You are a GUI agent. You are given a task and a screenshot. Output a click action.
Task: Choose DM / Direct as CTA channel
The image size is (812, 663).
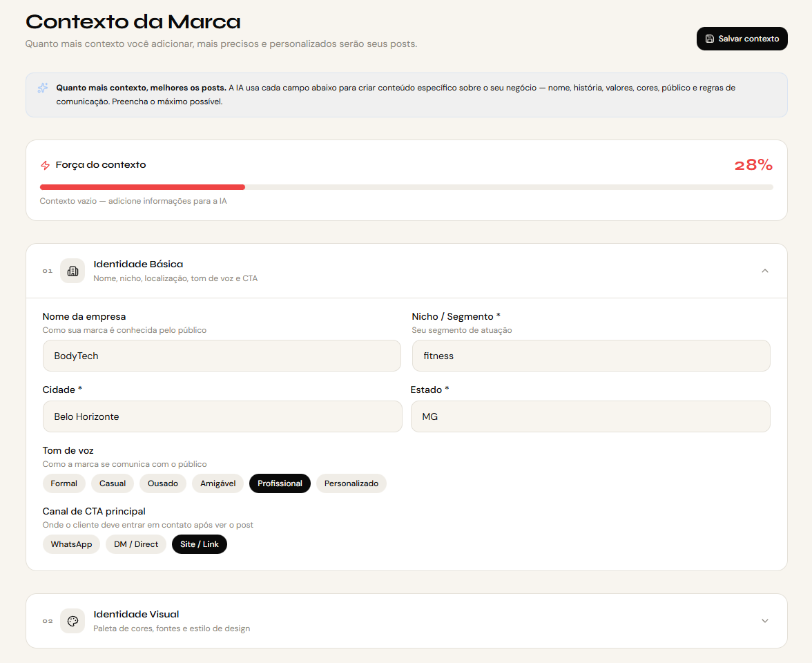(x=135, y=544)
